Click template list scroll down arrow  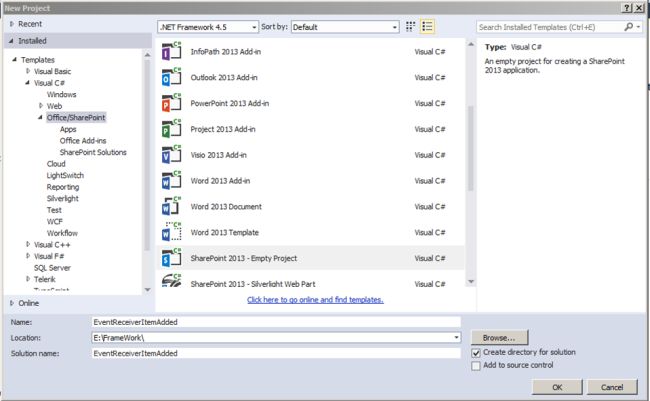(471, 282)
